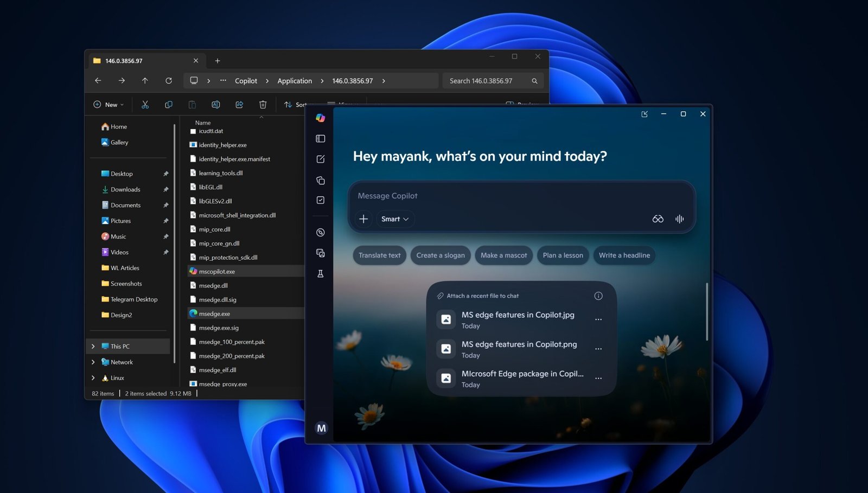868x493 pixels.
Task: Click the attach plus icon in message box
Action: [363, 219]
